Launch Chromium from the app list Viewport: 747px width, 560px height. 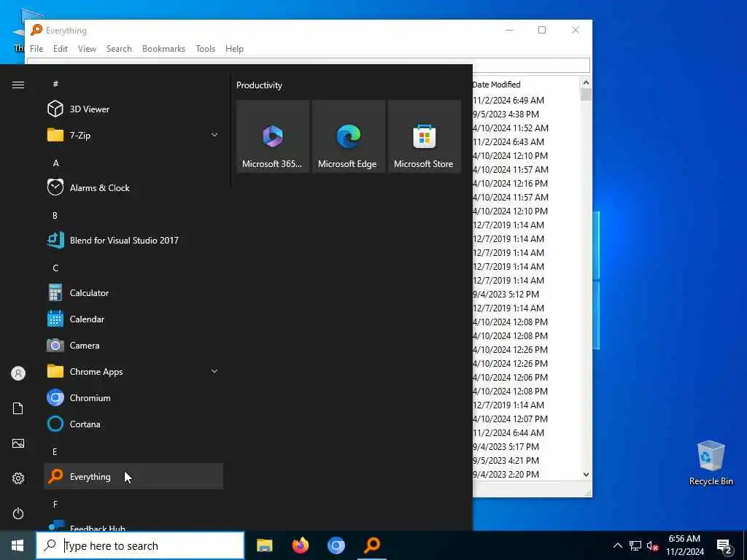coord(133,397)
